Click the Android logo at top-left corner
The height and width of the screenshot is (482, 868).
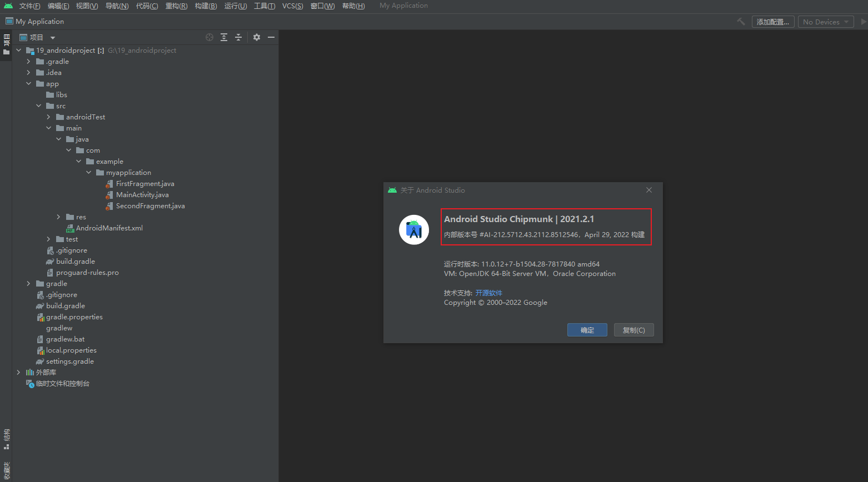[8, 6]
